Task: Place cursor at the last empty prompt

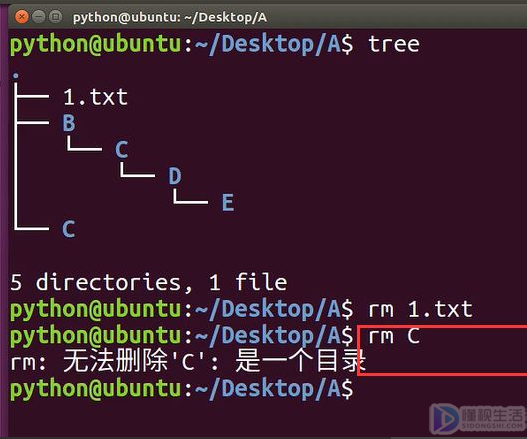Action: (x=363, y=389)
